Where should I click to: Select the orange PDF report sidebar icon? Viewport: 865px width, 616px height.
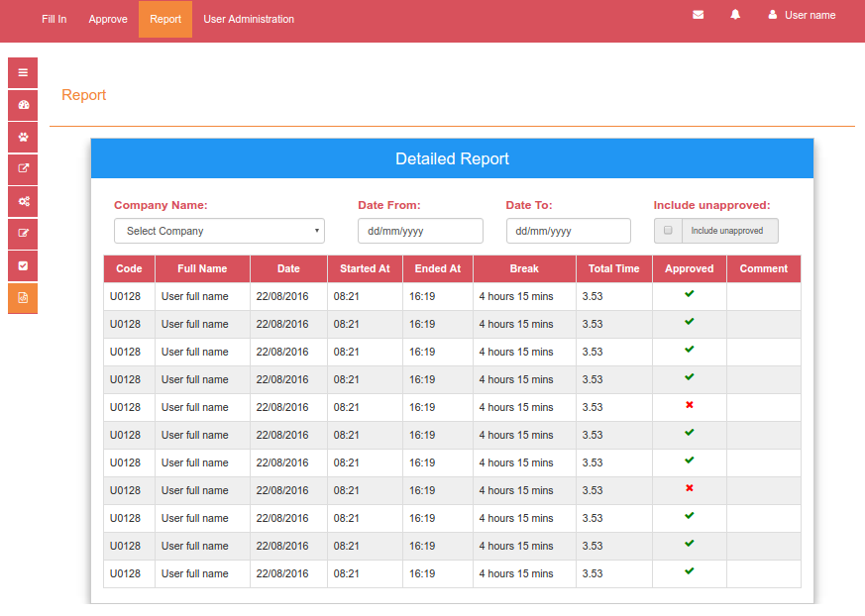(x=23, y=298)
